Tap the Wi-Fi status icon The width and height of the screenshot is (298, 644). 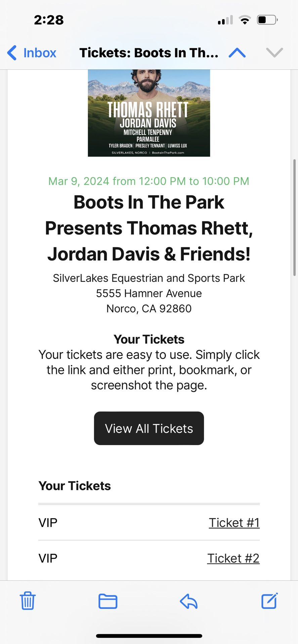click(245, 20)
